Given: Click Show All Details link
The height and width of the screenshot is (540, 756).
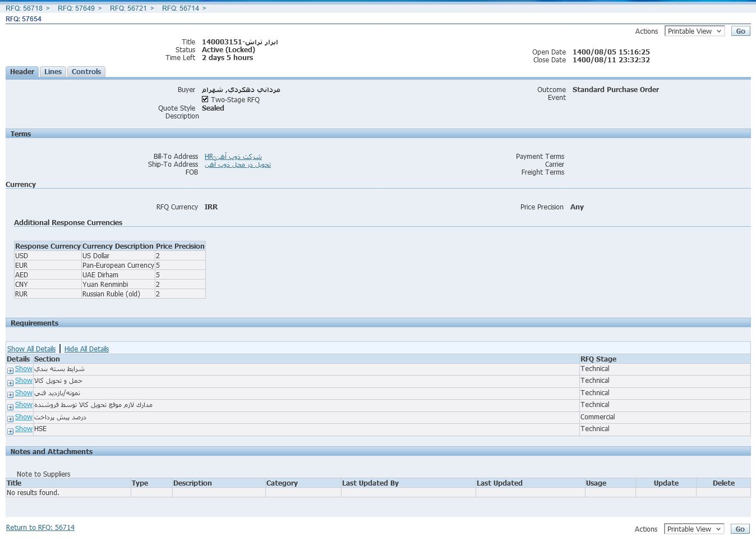Looking at the screenshot, I should pos(31,349).
